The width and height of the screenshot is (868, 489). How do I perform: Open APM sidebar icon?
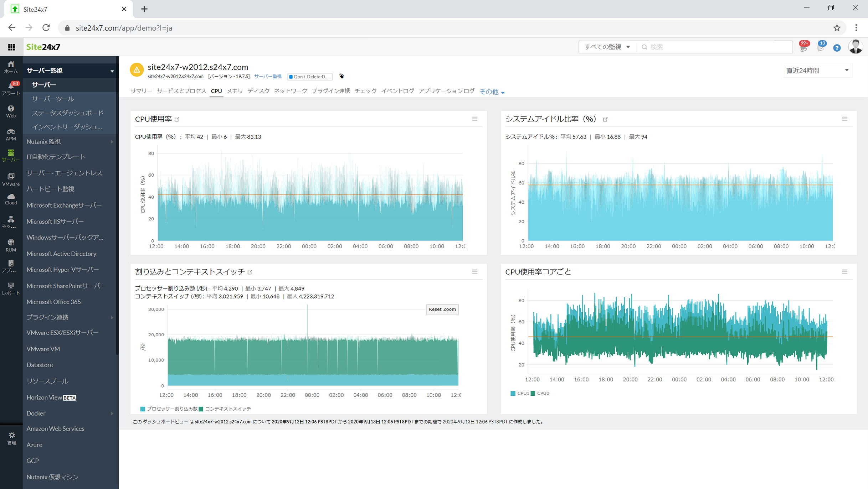point(11,135)
